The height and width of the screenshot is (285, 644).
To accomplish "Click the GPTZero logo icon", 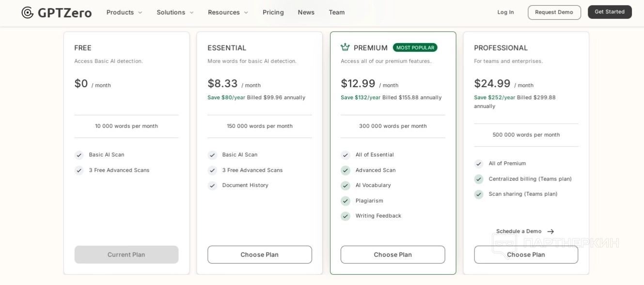I will click(28, 13).
